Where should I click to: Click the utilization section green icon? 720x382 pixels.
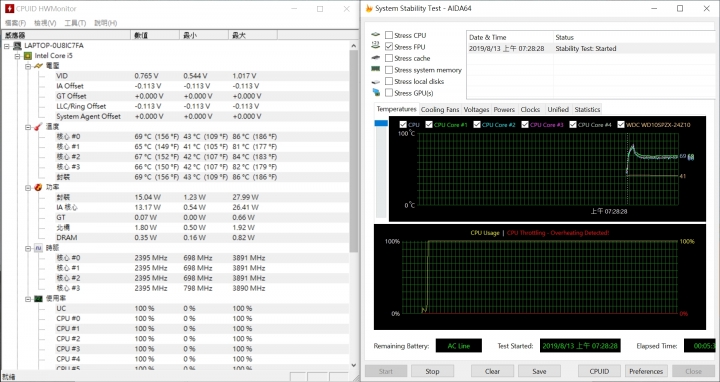[38, 298]
